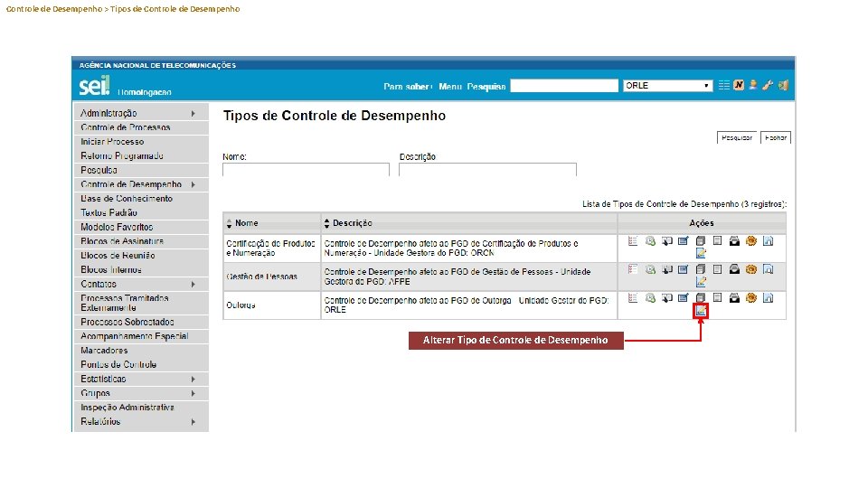Click the gray stacked-documents icon in Gestão de Pessoas row
The height and width of the screenshot is (488, 868).
coord(701,269)
